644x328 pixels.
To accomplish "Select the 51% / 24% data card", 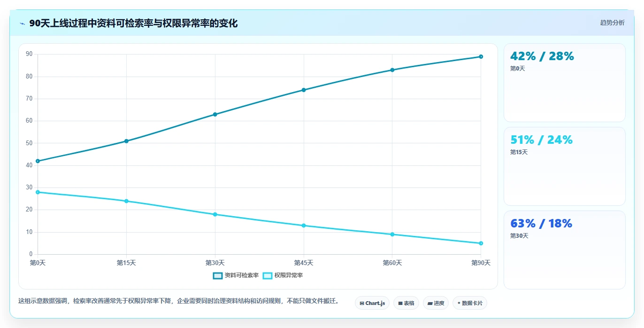I will 565,166.
